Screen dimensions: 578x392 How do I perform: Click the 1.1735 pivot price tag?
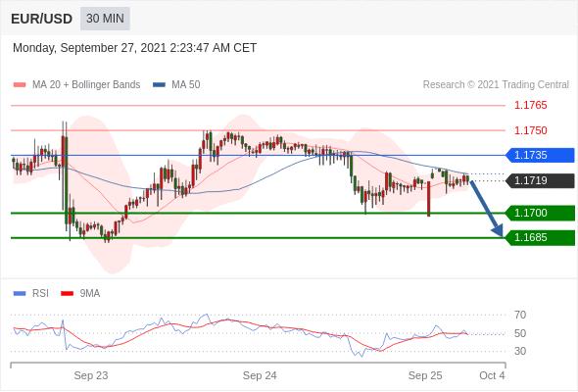(540, 155)
